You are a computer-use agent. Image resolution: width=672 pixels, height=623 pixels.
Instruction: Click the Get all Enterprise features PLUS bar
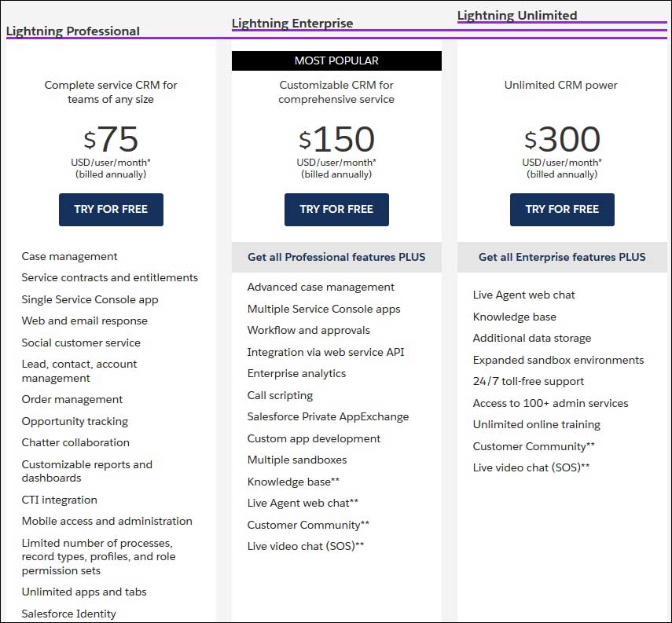562,257
